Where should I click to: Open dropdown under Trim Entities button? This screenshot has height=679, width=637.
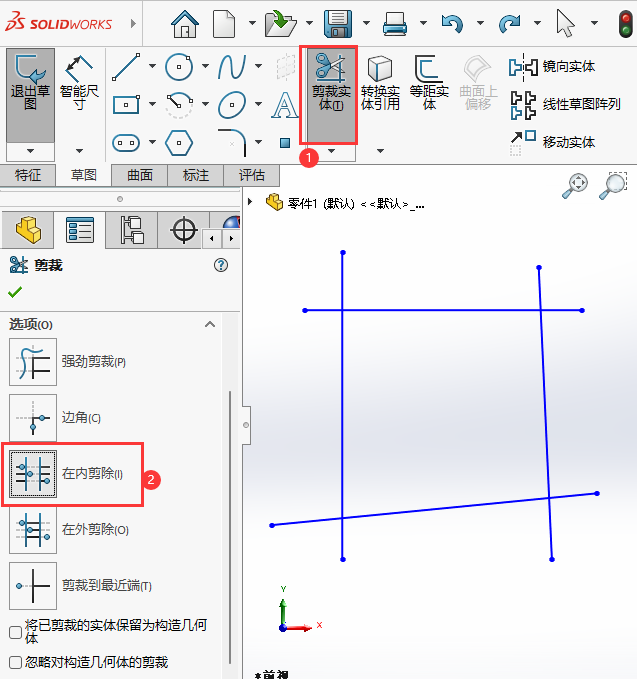click(331, 151)
